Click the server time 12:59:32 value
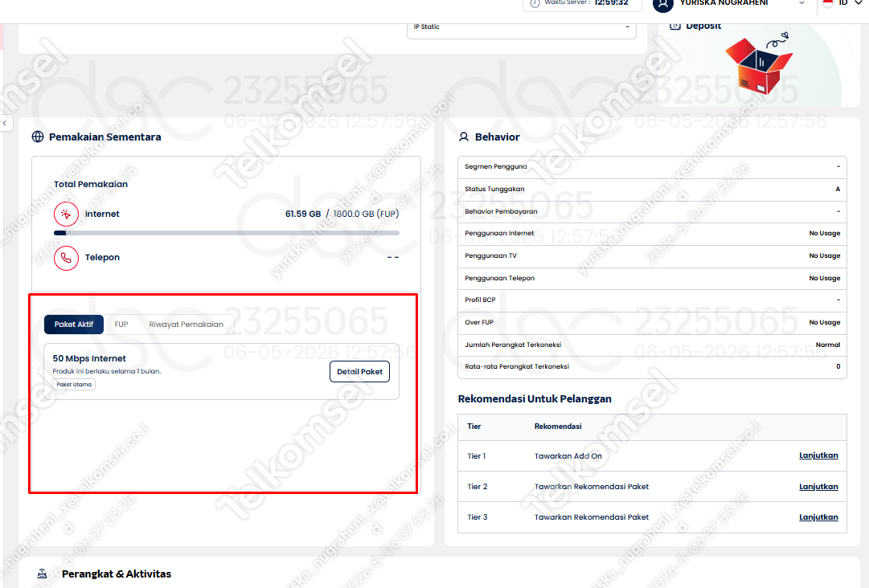Image resolution: width=869 pixels, height=588 pixels. 611,2
